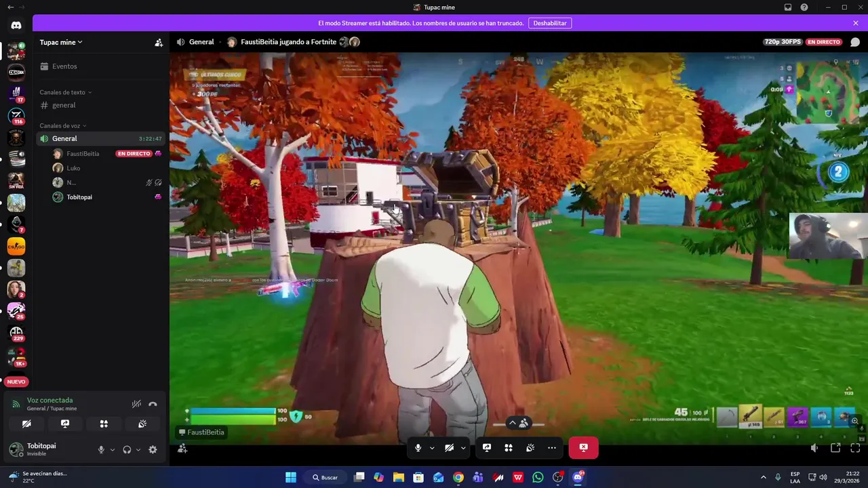This screenshot has width=868, height=488.
Task: Open soundboard from stream control bar
Action: 530,448
